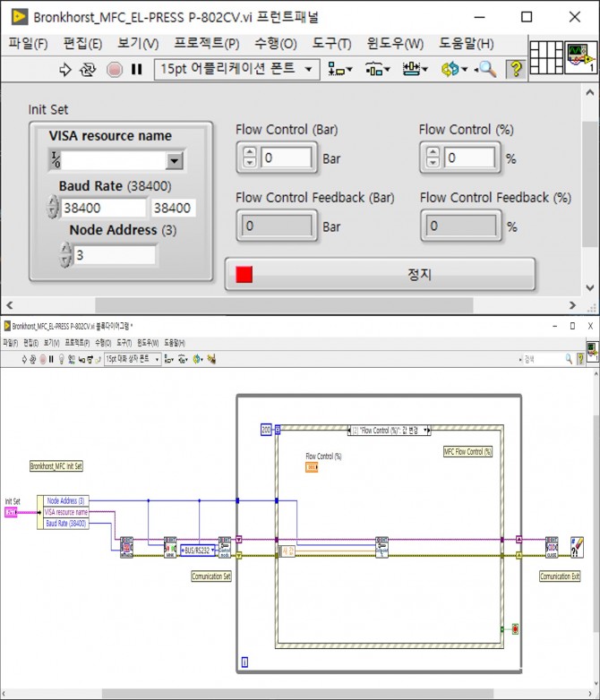Open 15pt application font dropdown
Image resolution: width=600 pixels, height=700 pixels.
pyautogui.click(x=237, y=69)
